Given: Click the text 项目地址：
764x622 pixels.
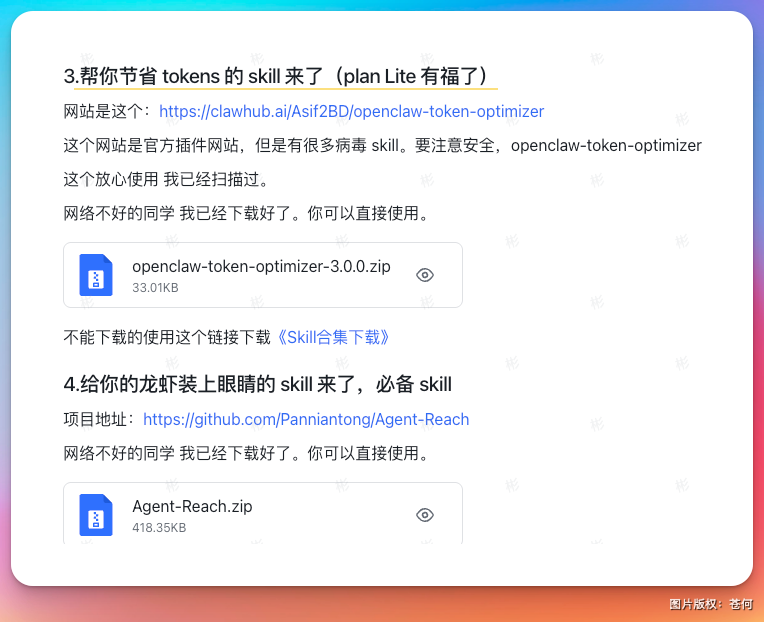Looking at the screenshot, I should point(101,419).
